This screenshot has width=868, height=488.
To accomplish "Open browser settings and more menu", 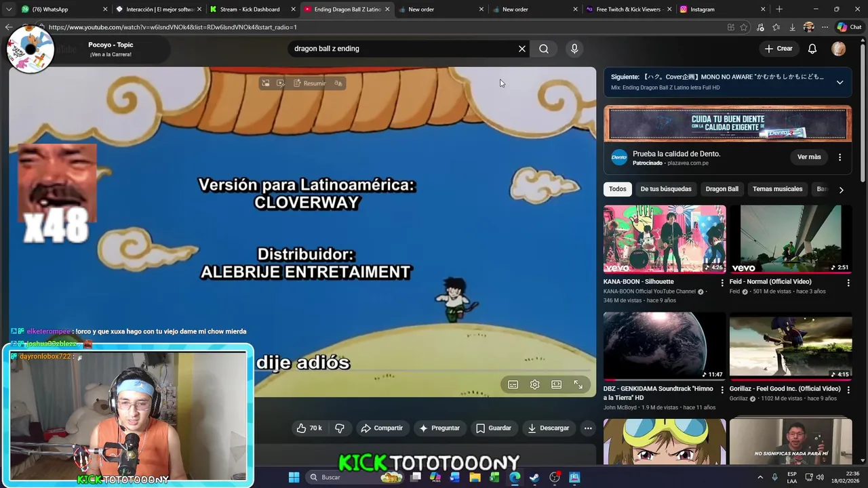I will coord(825,27).
